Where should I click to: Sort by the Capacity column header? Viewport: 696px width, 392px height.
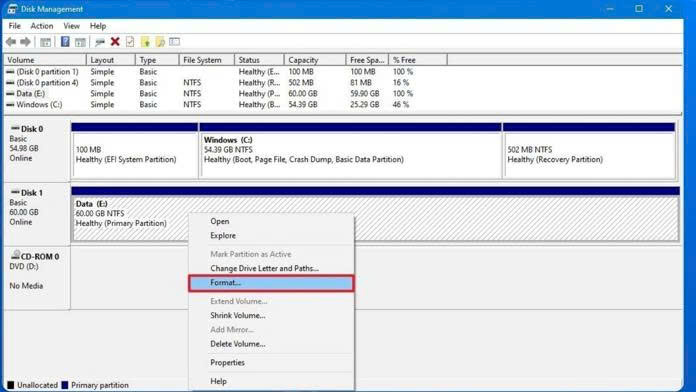click(315, 60)
